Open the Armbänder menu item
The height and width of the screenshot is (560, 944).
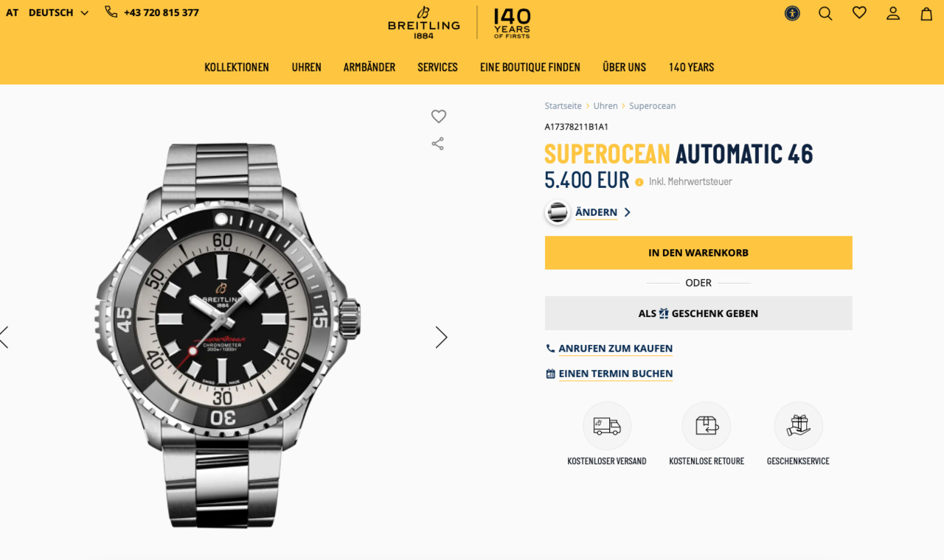click(x=369, y=67)
